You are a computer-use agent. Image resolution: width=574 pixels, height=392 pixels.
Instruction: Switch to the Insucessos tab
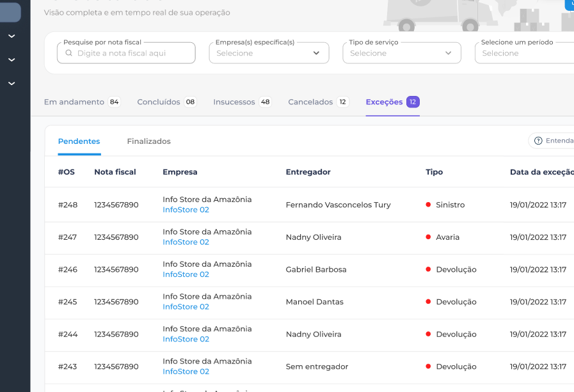click(x=234, y=102)
